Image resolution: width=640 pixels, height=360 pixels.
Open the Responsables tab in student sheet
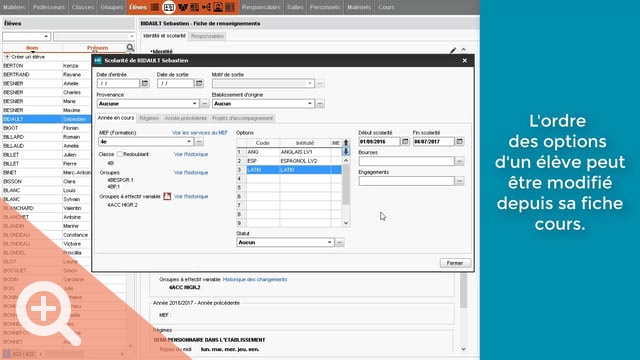point(207,36)
